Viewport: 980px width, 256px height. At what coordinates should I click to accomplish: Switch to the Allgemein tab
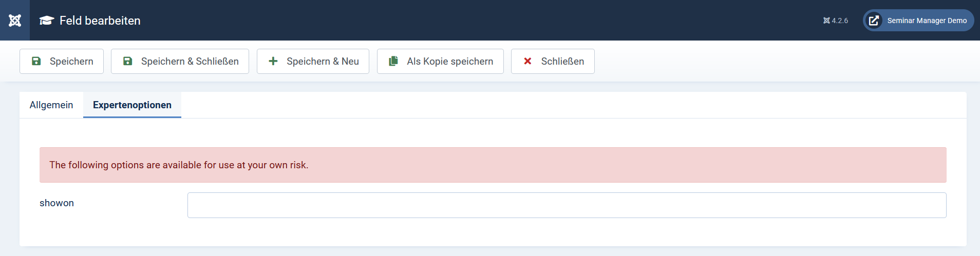[x=51, y=105]
